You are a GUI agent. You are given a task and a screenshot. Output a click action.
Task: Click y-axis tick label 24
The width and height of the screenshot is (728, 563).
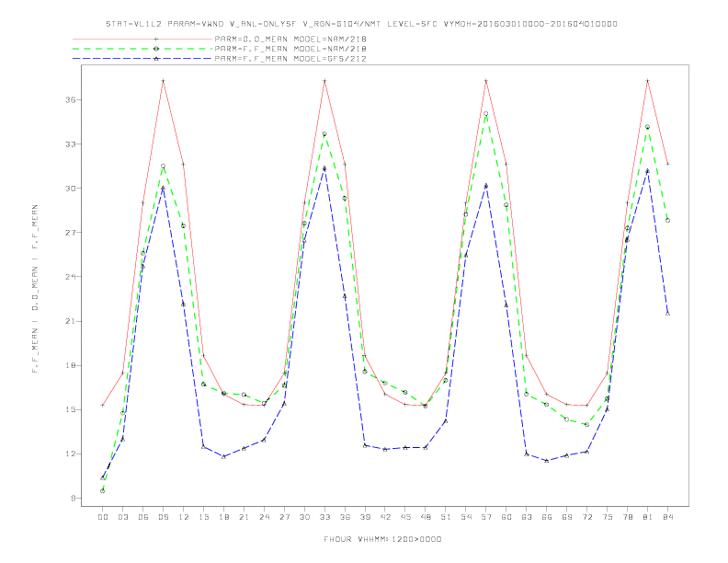pyautogui.click(x=71, y=277)
